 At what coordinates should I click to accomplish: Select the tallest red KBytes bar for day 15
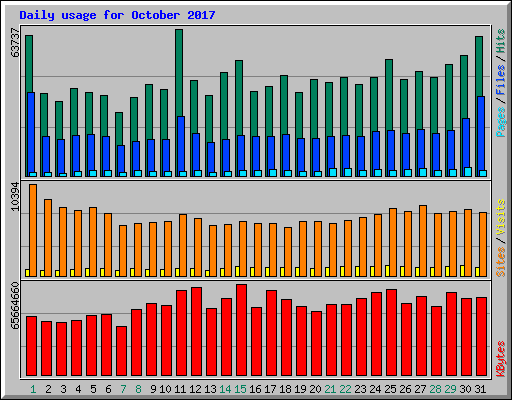tap(241, 330)
